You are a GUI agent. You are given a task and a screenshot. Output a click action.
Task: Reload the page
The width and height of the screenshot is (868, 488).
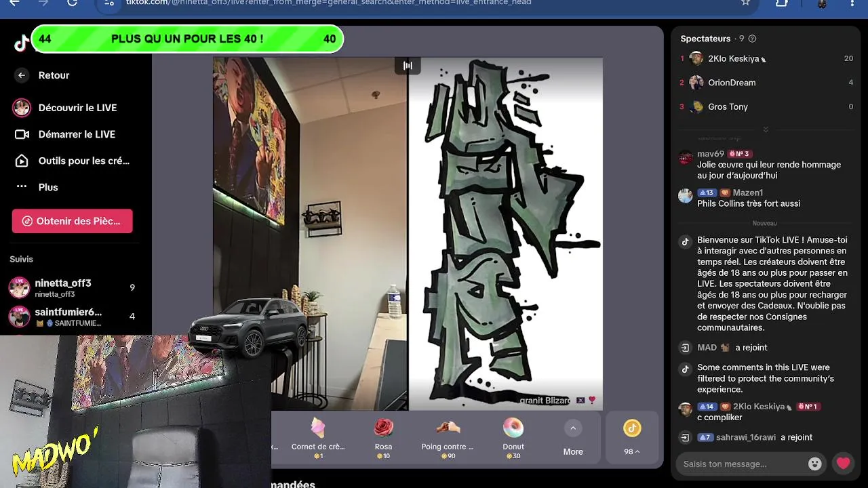(72, 3)
